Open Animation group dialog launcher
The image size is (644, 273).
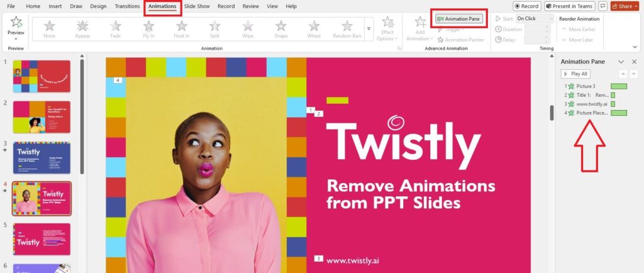click(x=399, y=48)
